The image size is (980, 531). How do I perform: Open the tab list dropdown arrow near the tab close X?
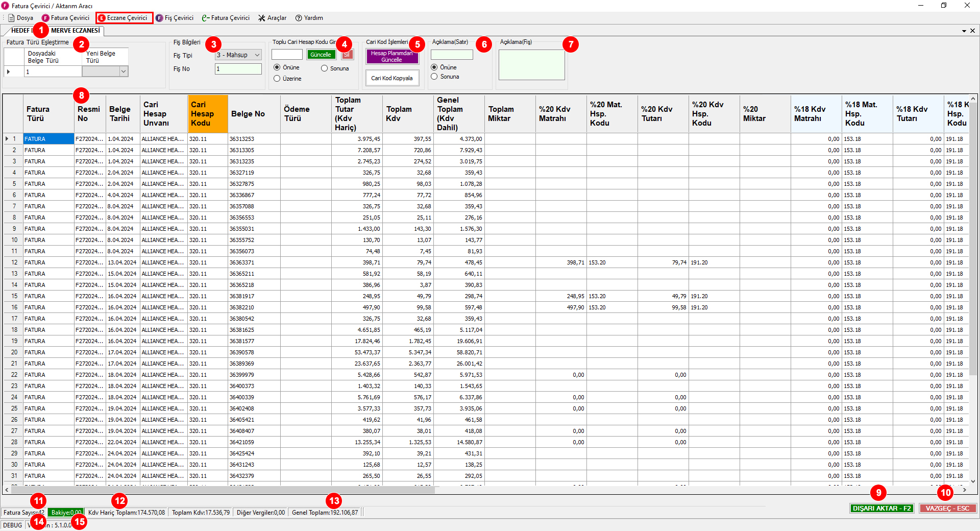coord(964,31)
